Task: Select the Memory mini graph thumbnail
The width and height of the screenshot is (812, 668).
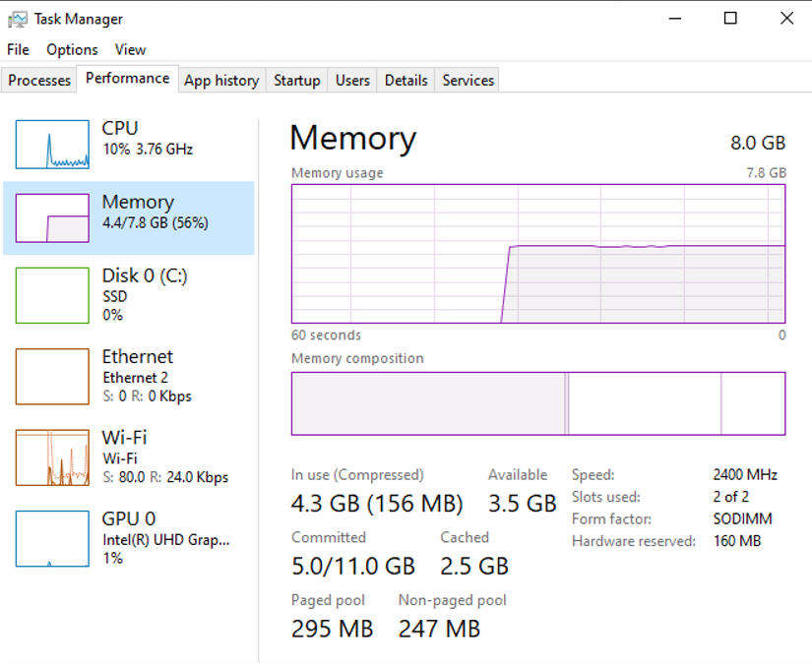Action: 52,218
